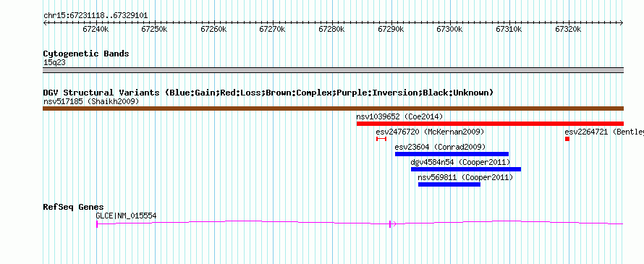
Task: Open the nsv517185 (Shaikh2009) label
Action: tap(91, 101)
